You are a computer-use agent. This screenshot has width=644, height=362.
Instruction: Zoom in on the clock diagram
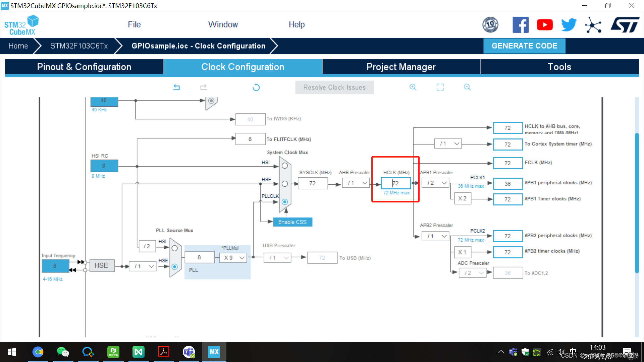point(413,87)
